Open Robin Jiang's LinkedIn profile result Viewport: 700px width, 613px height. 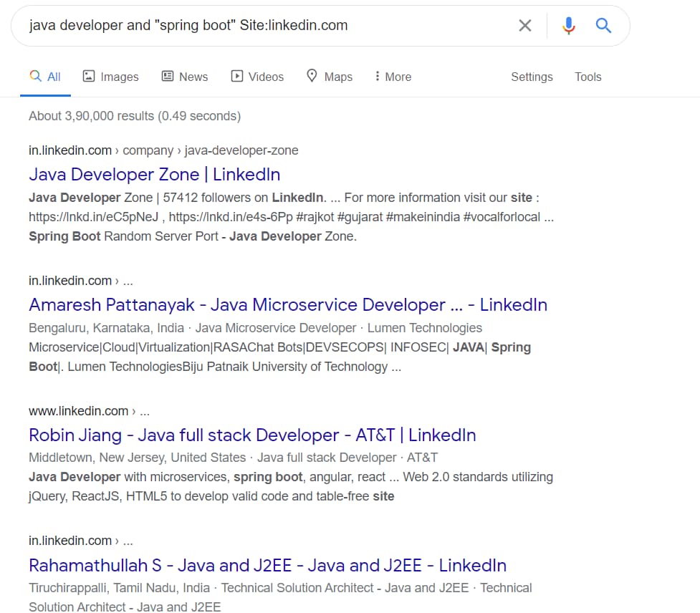[x=251, y=435]
